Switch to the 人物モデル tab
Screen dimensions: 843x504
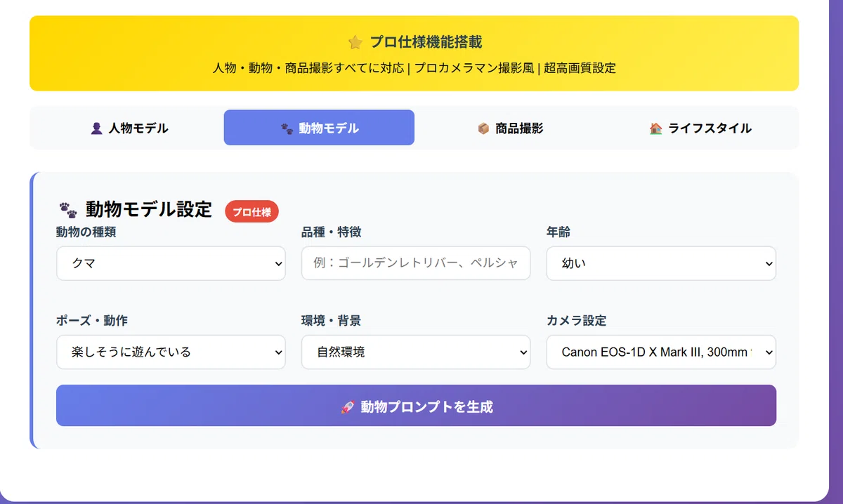tap(129, 128)
